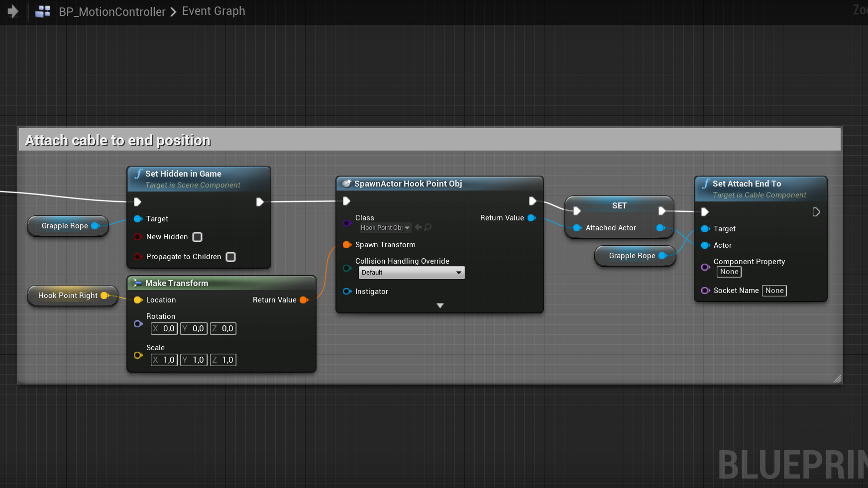Click the Spawn Transform orange input pin
868x488 pixels.
[347, 245]
